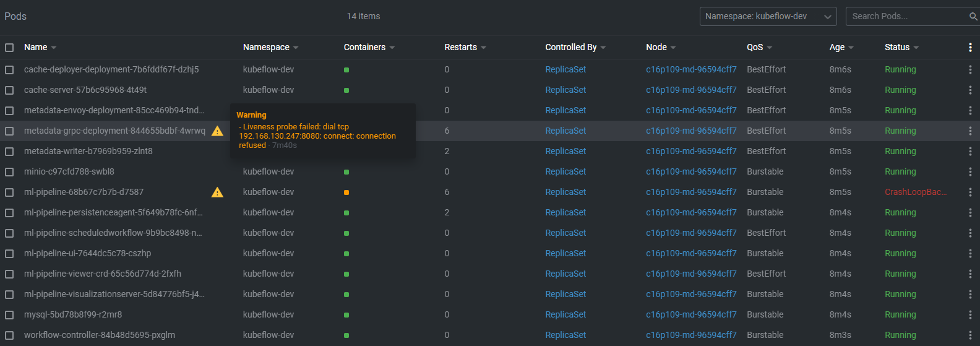
Task: Select checkbox for minio-c97cfd788-swbl8 pod
Action: 9,172
